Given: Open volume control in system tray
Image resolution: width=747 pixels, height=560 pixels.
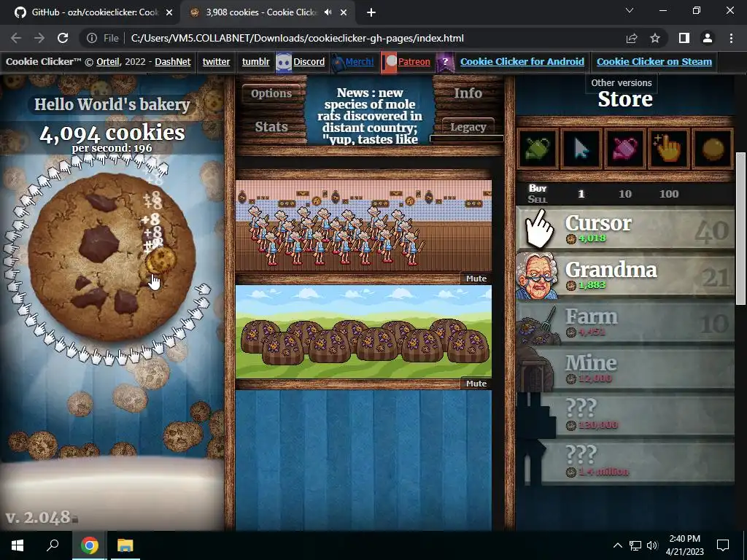Looking at the screenshot, I should click(652, 545).
